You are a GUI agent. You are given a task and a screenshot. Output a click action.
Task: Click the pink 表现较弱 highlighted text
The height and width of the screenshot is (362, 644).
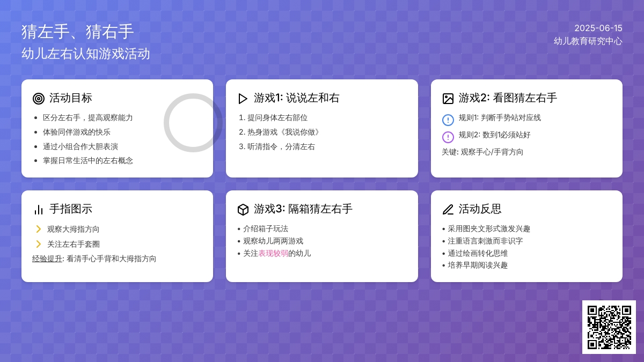click(x=273, y=253)
